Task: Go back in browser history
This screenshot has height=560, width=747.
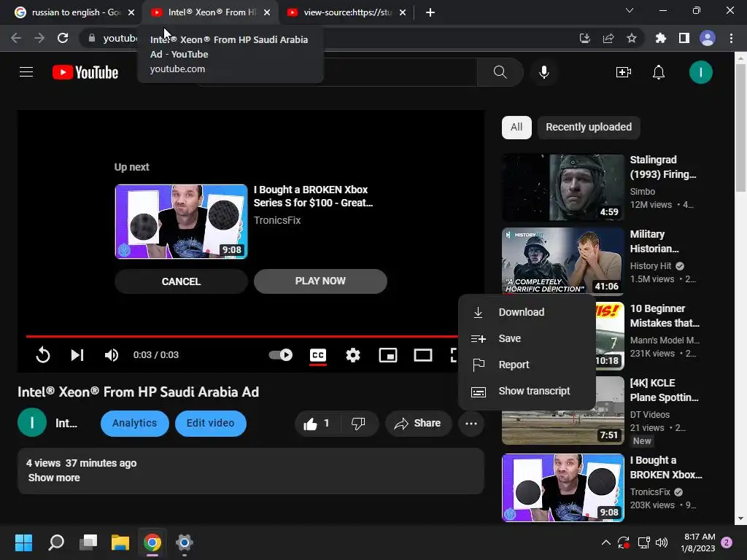Action: [16, 38]
